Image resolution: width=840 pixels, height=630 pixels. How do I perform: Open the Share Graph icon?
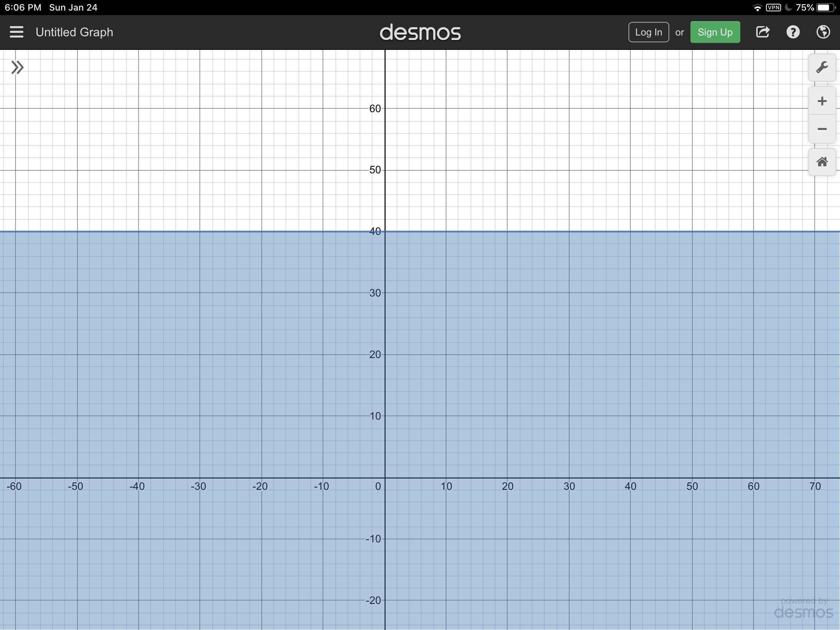pos(763,32)
